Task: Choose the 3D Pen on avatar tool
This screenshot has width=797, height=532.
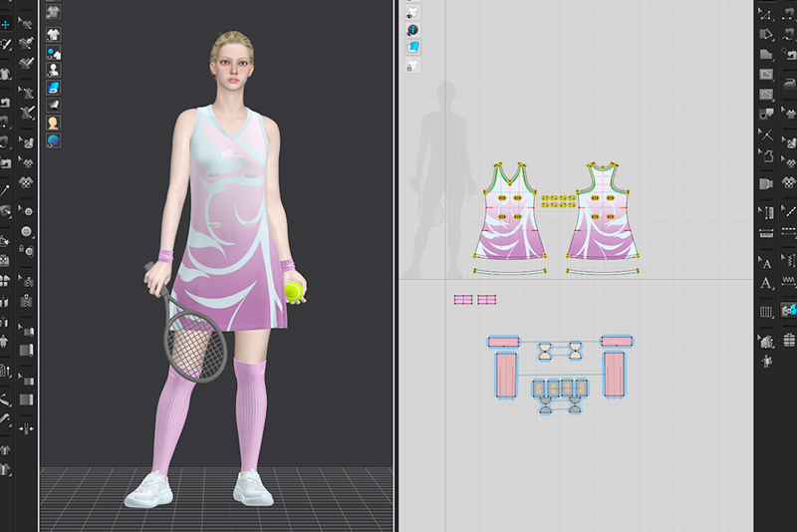Action: tap(27, 112)
